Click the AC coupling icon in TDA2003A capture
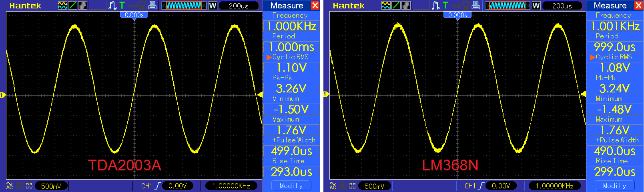This screenshot has height=192, width=644. coord(10,186)
